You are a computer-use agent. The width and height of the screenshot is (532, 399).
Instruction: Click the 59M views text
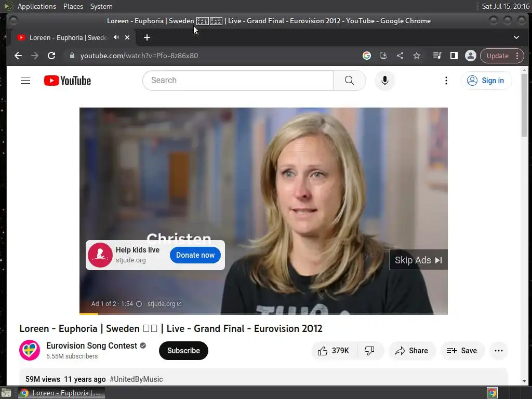tap(43, 379)
